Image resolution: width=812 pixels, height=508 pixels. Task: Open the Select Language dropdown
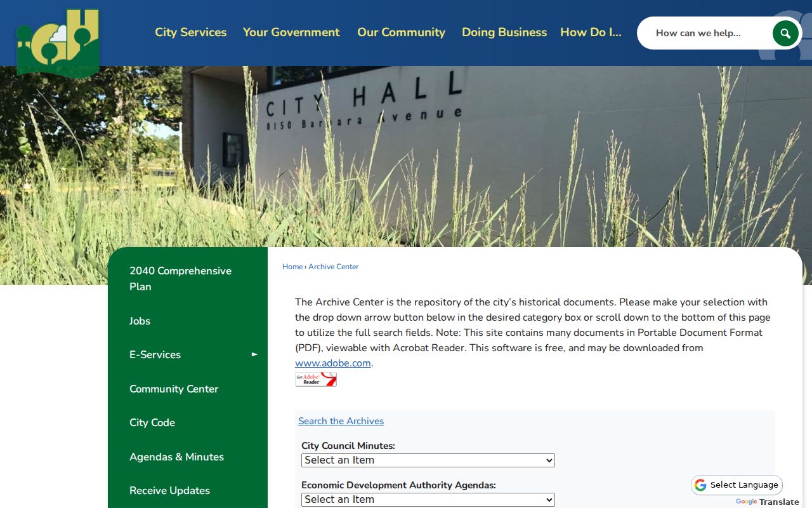tap(737, 485)
